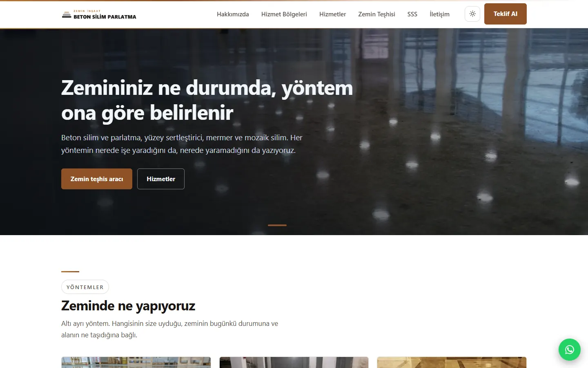Viewport: 588px width, 368px height.
Task: Open the middle method card thumbnail
Action: (x=294, y=362)
